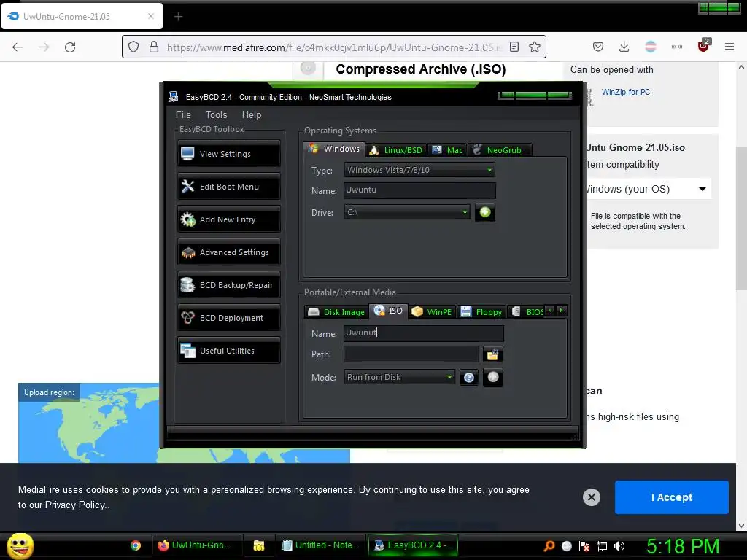This screenshot has height=560, width=747.
Task: Show previous portable media tabs with left arrow
Action: 550,311
